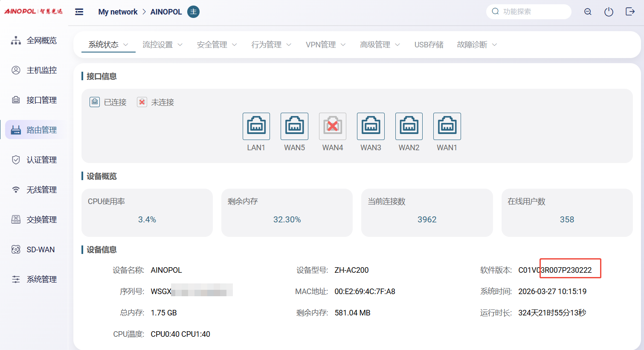The image size is (644, 350).
Task: Select the WAN3 port icon
Action: [x=371, y=126]
